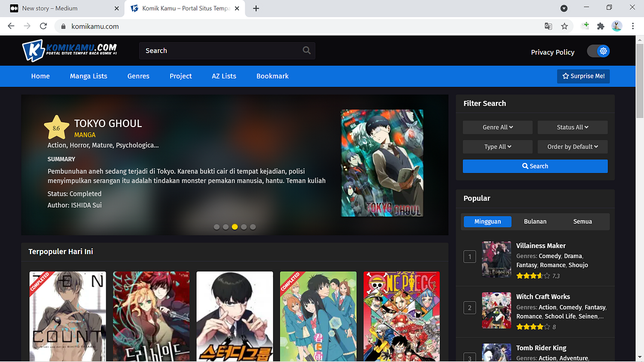644x362 pixels.
Task: Open the Privacy Policy link
Action: [553, 52]
